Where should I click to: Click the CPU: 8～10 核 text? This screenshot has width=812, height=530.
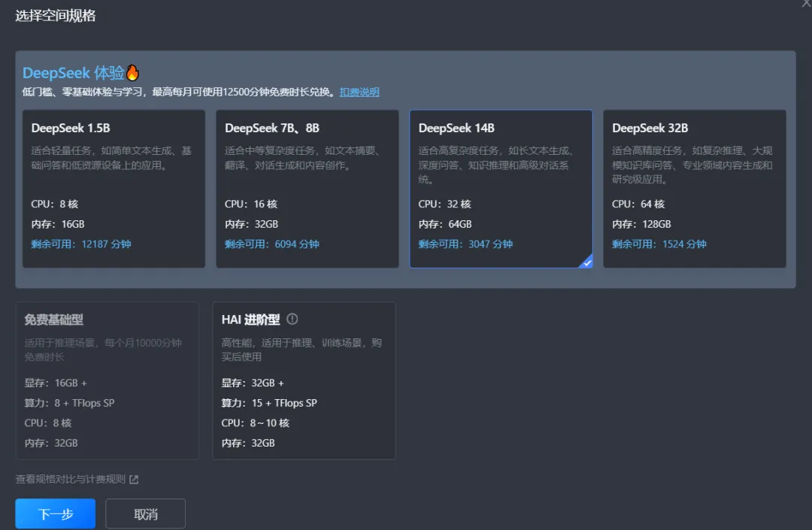pos(256,422)
